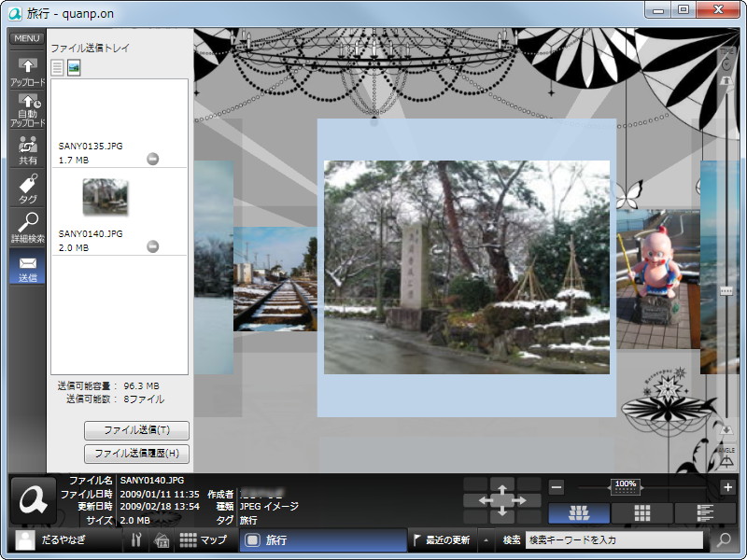Open the アップロード upload panel
This screenshot has width=747, height=560.
click(x=28, y=72)
